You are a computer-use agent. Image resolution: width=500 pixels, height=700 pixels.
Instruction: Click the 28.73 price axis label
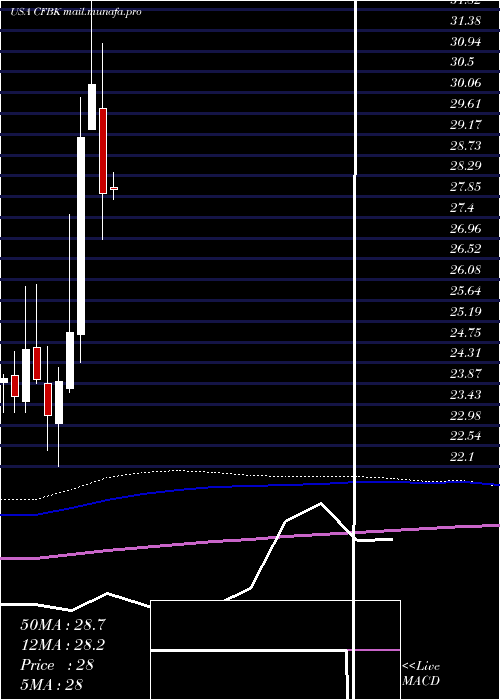(x=466, y=145)
